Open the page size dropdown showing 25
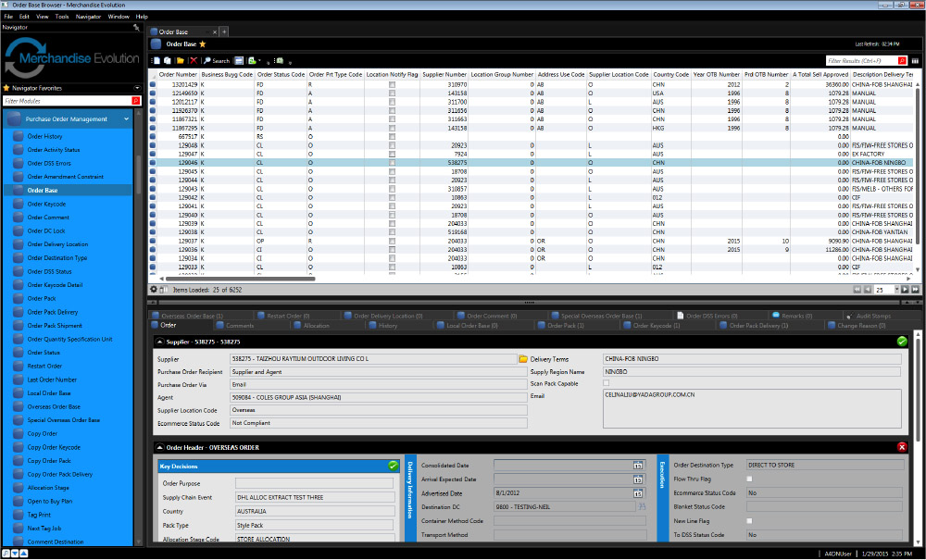The image size is (926, 560). [896, 290]
